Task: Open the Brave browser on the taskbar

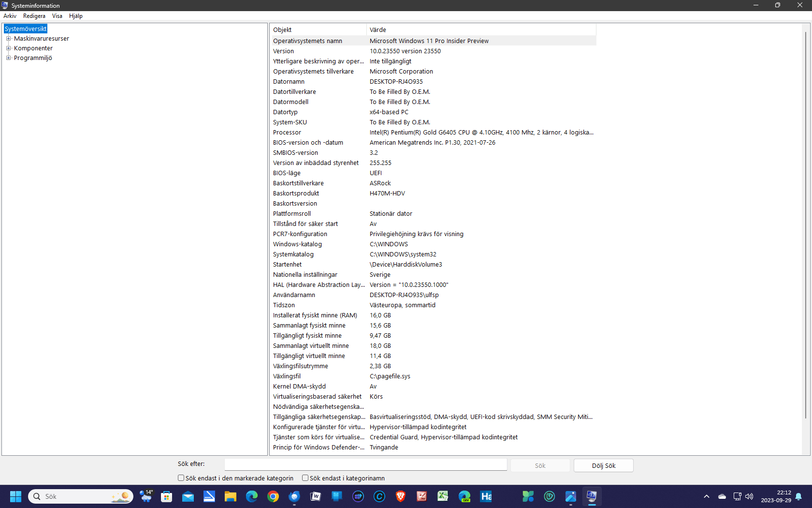Action: pos(401,496)
